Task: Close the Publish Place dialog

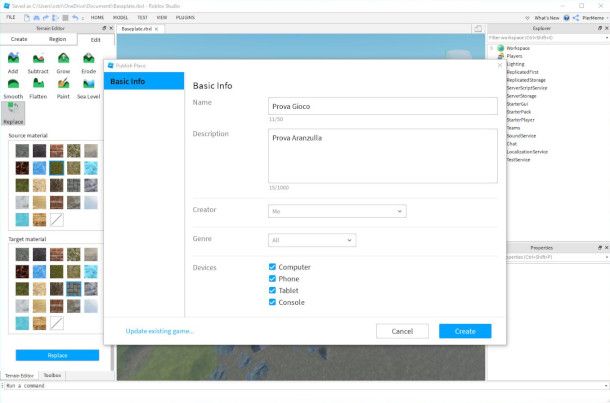Action: point(500,65)
